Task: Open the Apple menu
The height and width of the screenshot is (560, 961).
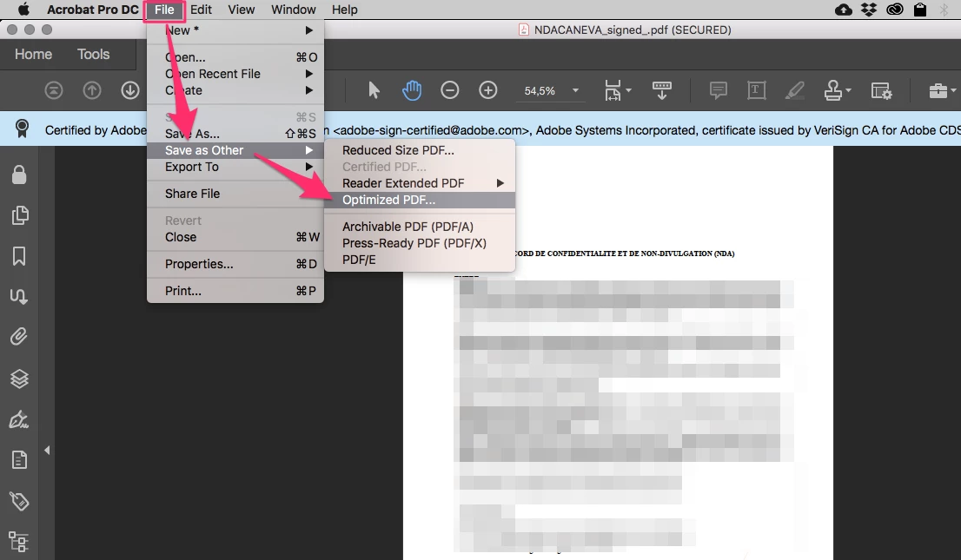Action: [x=23, y=10]
